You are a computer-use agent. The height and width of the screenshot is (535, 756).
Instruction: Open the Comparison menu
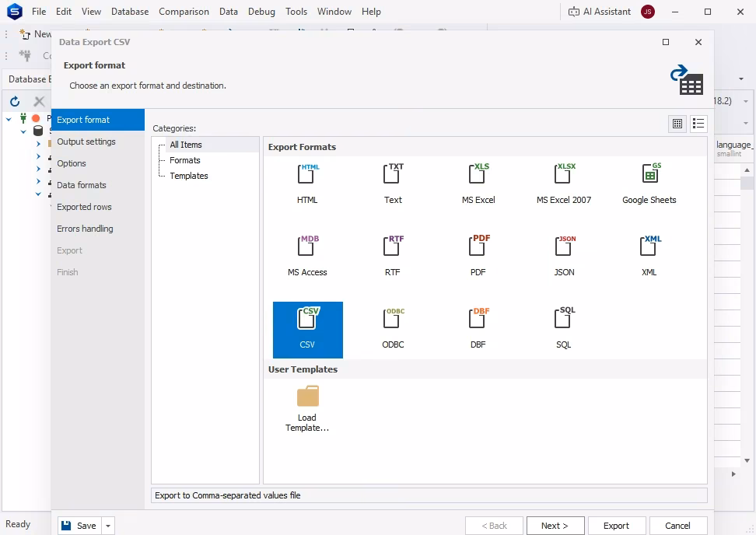click(x=184, y=12)
